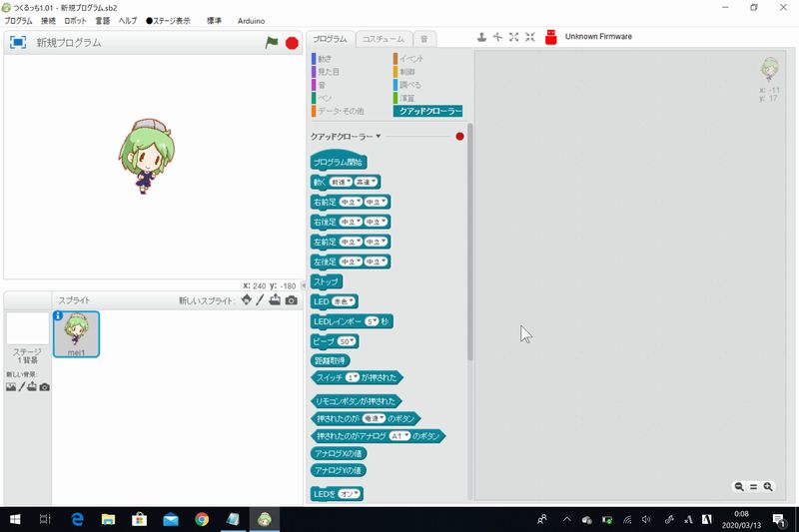Toggle full-screen stage presentation mode icon
The height and width of the screenshot is (532, 799).
pyautogui.click(x=18, y=43)
